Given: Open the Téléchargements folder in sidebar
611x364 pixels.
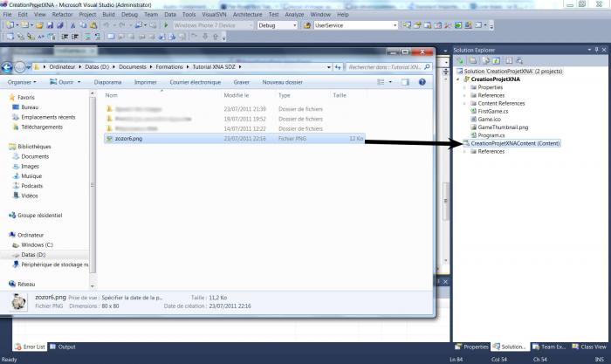Looking at the screenshot, I should coord(44,127).
